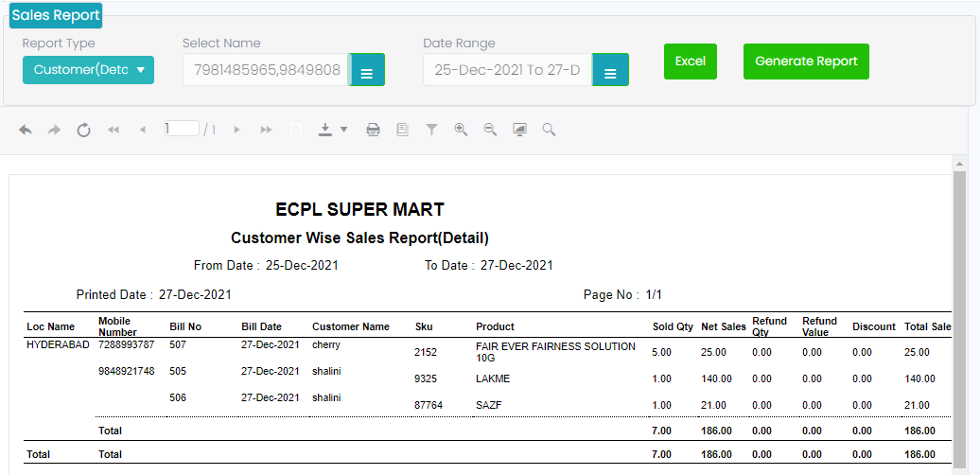Switch to full screen display mode

(x=519, y=130)
